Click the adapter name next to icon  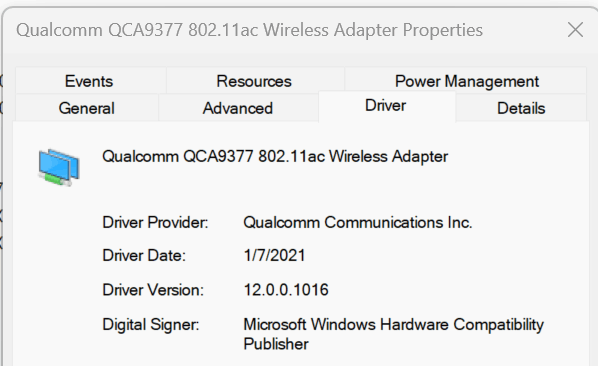coord(275,156)
